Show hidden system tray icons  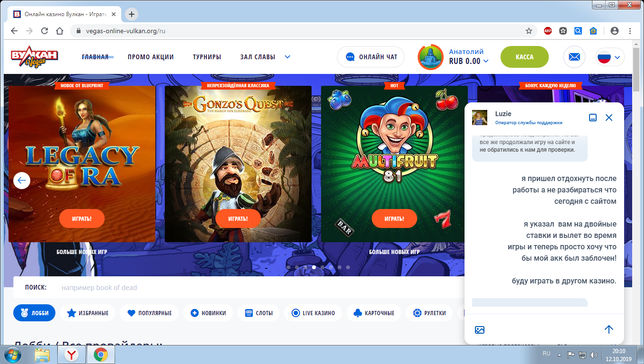[560, 354]
